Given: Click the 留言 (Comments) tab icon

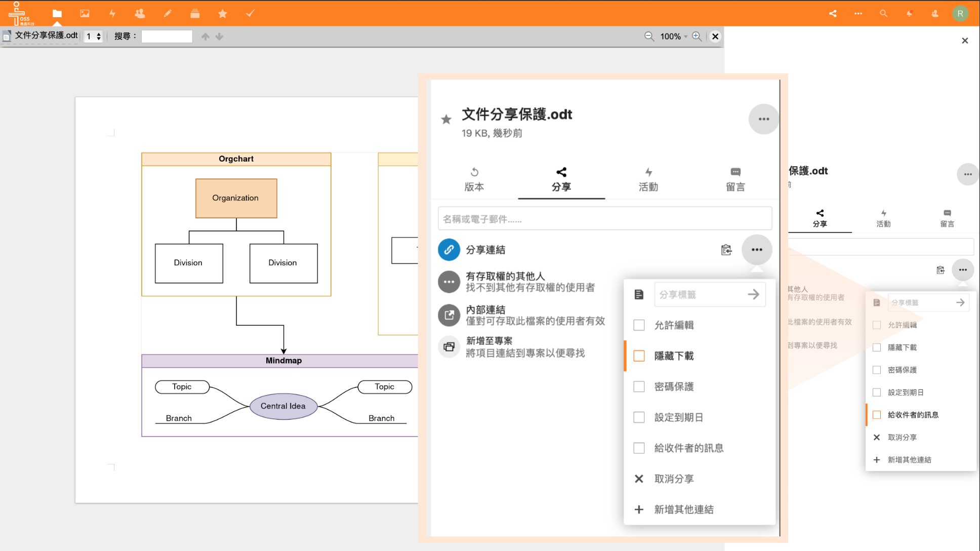Looking at the screenshot, I should coord(736,178).
